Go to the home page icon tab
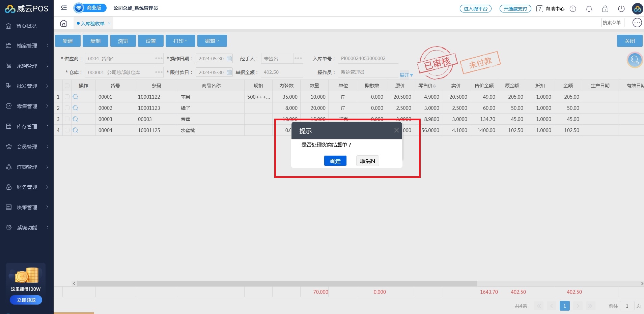This screenshot has width=644, height=314. [x=64, y=23]
